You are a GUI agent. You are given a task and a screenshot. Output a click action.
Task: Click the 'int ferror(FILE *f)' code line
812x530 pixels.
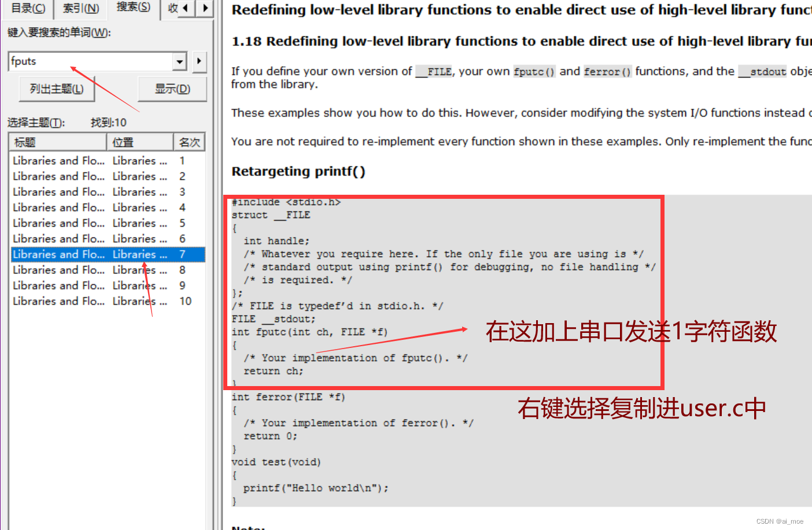(288, 397)
